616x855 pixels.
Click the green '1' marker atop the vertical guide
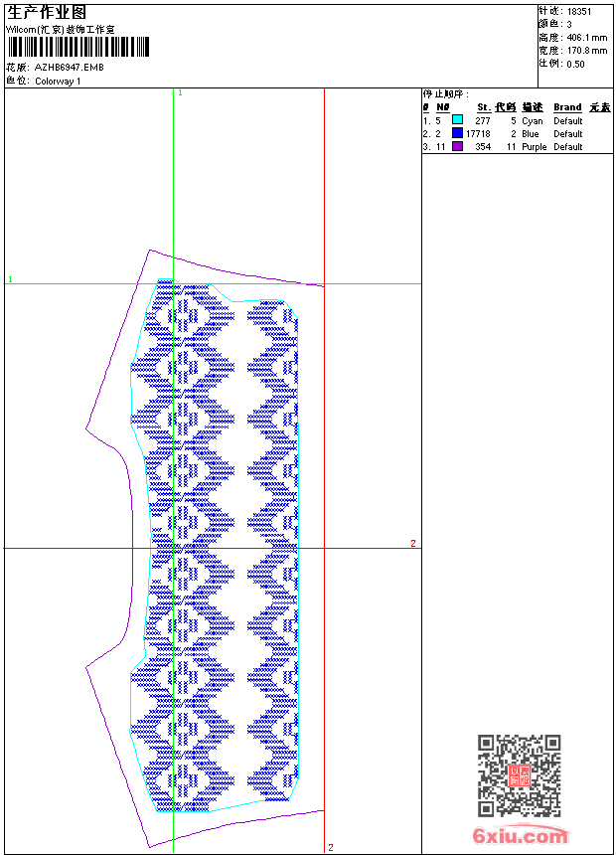click(x=181, y=93)
